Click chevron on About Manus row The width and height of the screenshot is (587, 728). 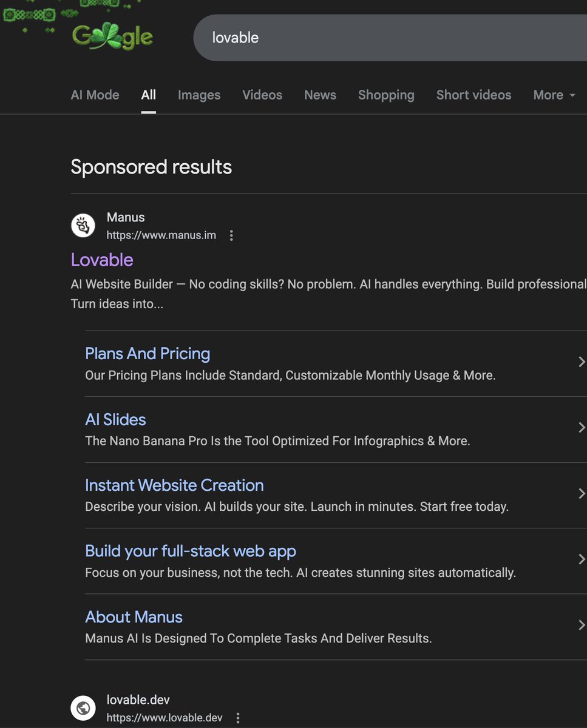[581, 625]
